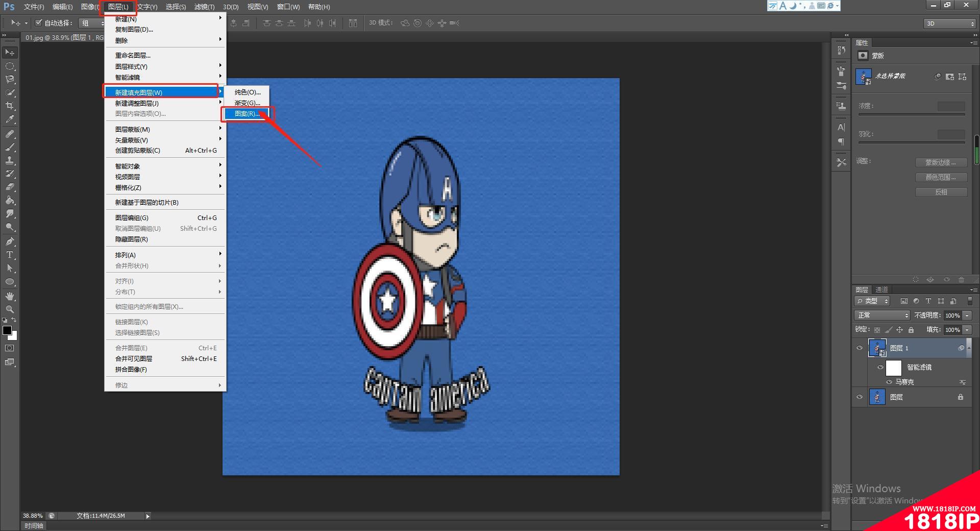
Task: Select the Elliptical Marquee tool
Action: [10, 66]
